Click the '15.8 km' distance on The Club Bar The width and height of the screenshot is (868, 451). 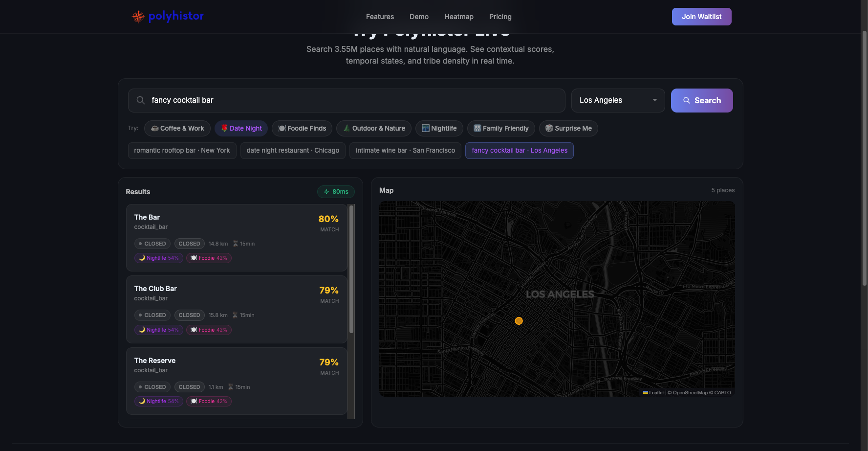pyautogui.click(x=218, y=315)
